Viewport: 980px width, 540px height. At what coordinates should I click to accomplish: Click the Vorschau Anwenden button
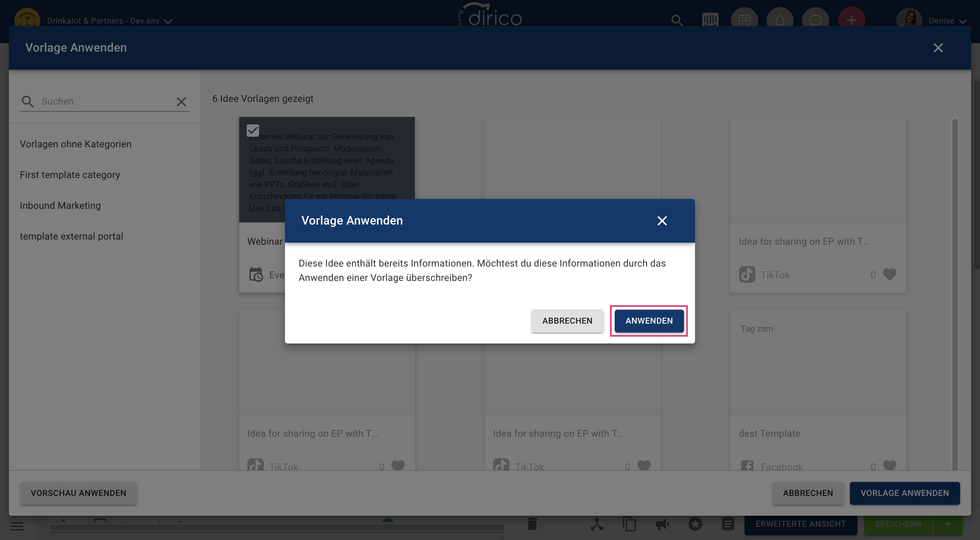(x=78, y=493)
